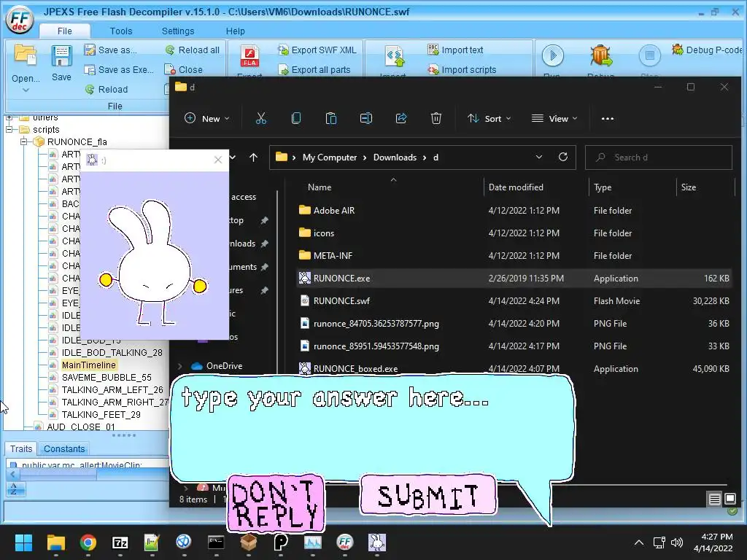This screenshot has width=747, height=560.
Task: Click the Windows Start button
Action: 23,542
